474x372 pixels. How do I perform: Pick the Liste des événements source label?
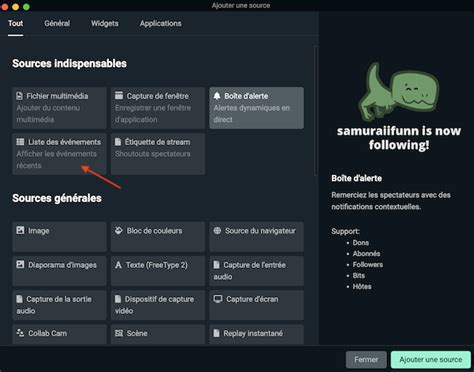64,142
